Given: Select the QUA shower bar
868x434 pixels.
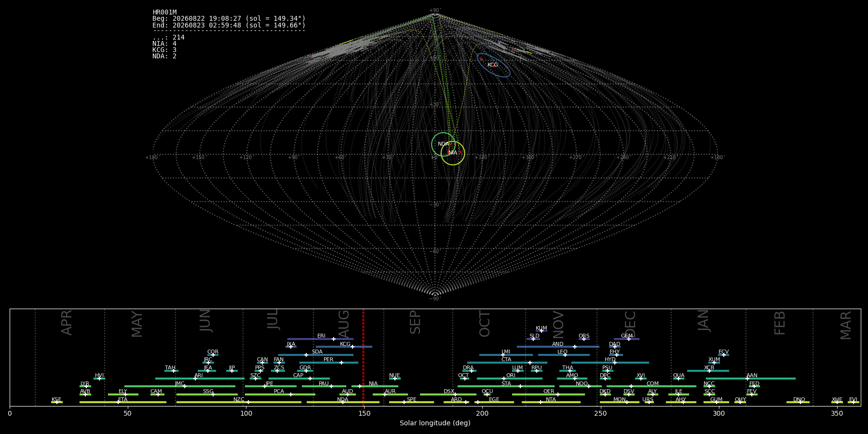Looking at the screenshot, I should coord(678,379).
